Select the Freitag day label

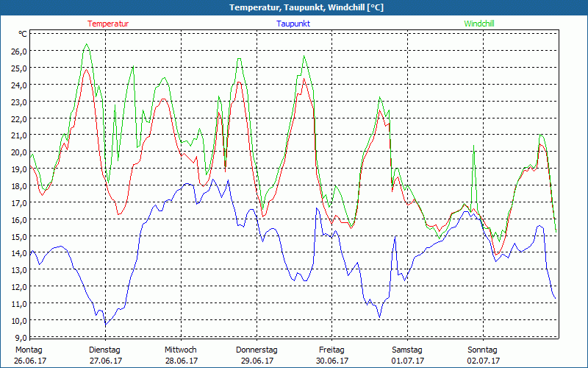click(x=332, y=350)
